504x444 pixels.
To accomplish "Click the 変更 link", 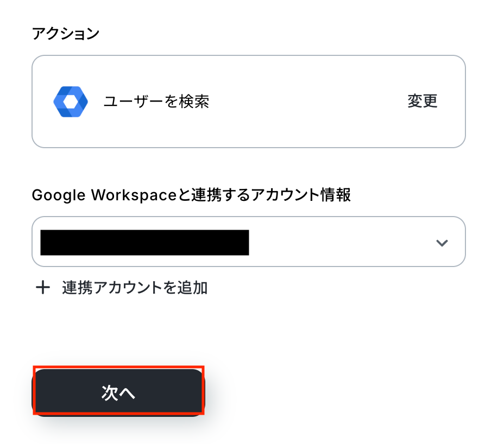I will (x=422, y=101).
